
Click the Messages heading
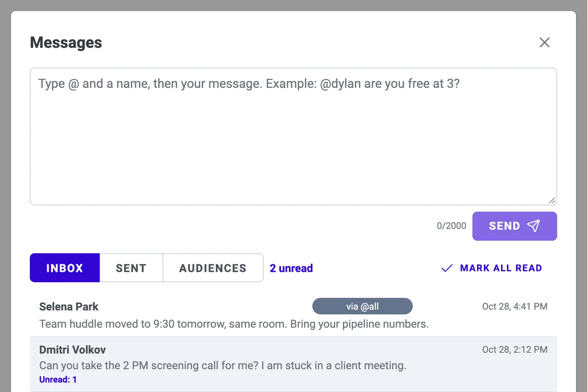[66, 42]
